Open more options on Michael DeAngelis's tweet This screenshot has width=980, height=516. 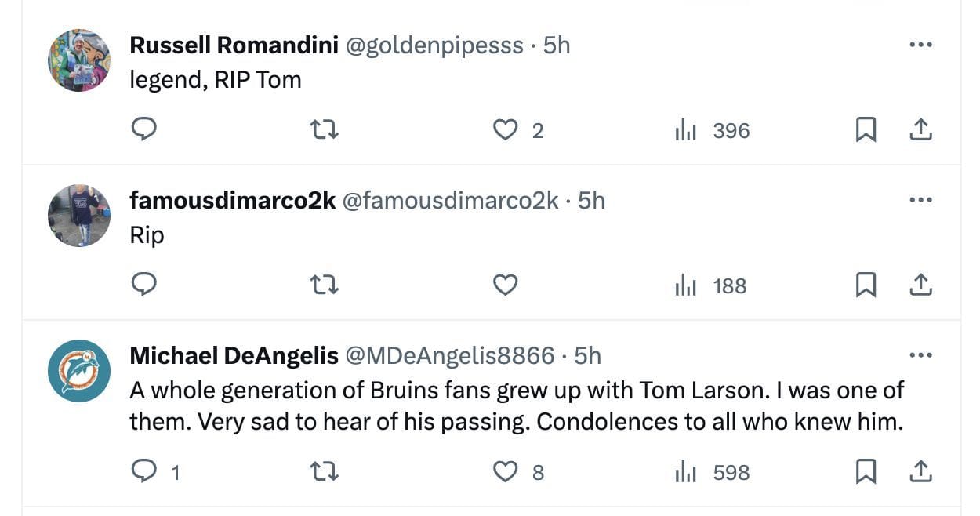920,355
